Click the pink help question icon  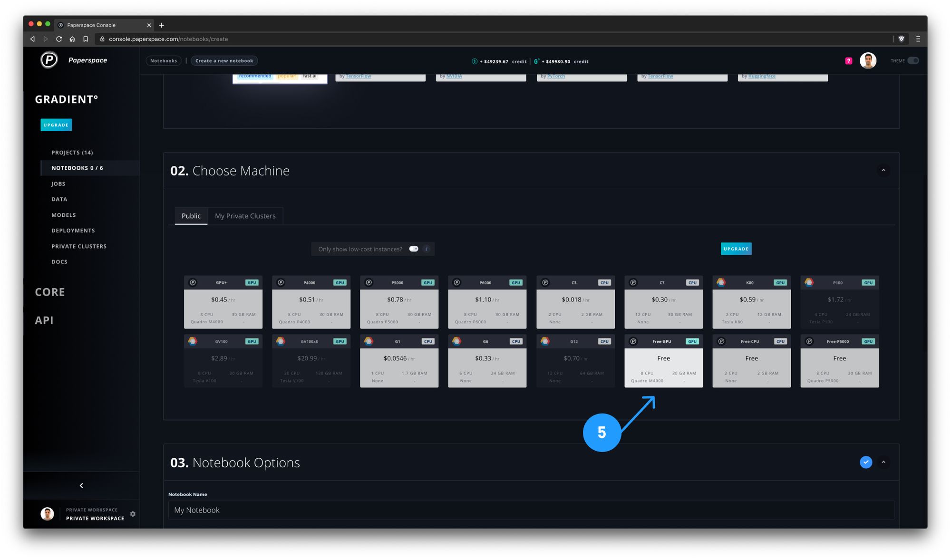click(848, 61)
